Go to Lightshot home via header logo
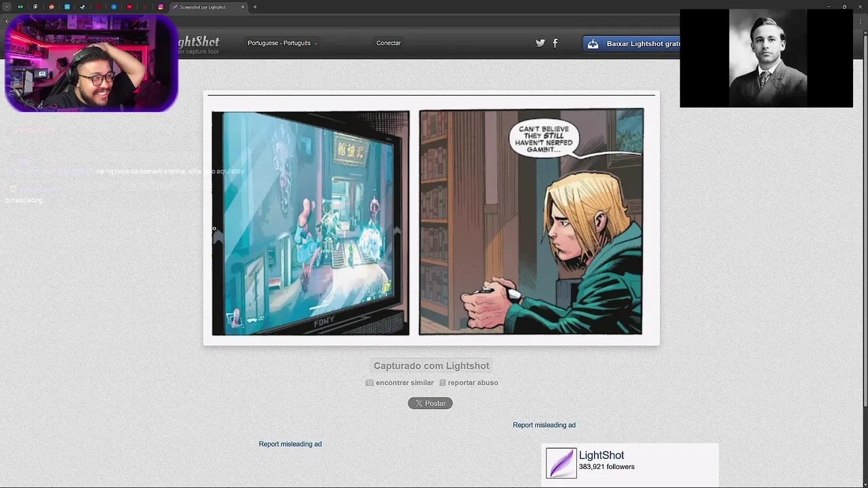This screenshot has width=868, height=488. click(199, 45)
